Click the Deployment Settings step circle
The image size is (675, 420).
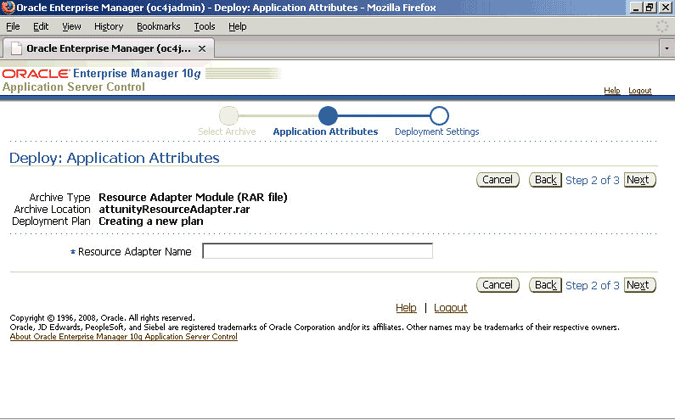(439, 116)
